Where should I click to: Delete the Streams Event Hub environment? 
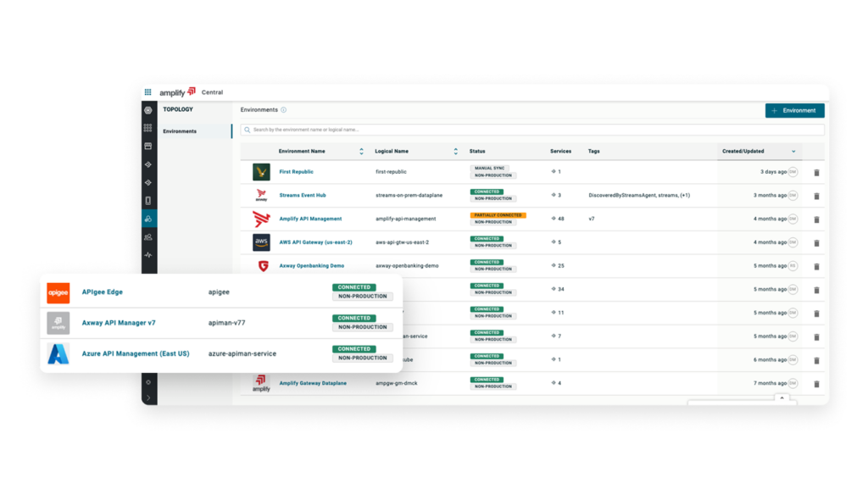click(816, 196)
